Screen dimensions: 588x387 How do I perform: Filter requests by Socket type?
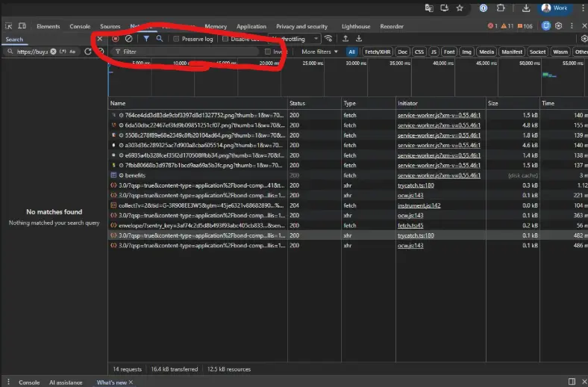pyautogui.click(x=537, y=52)
